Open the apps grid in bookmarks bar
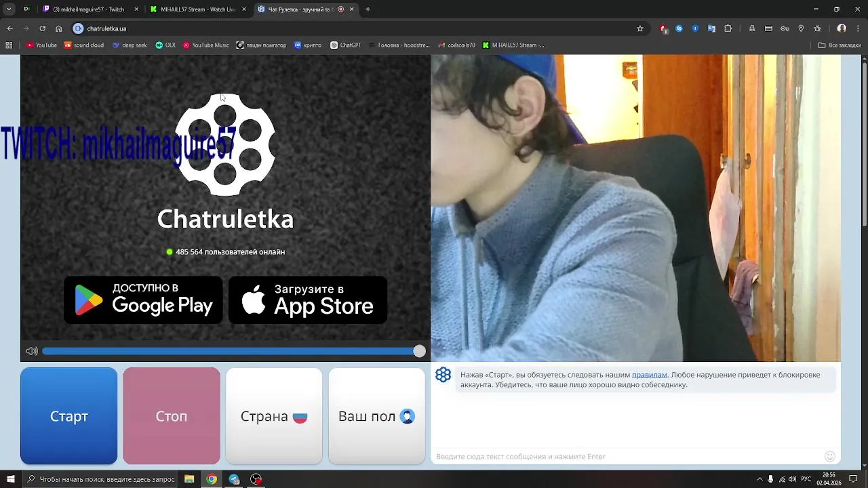The width and height of the screenshot is (868, 488). [x=9, y=45]
